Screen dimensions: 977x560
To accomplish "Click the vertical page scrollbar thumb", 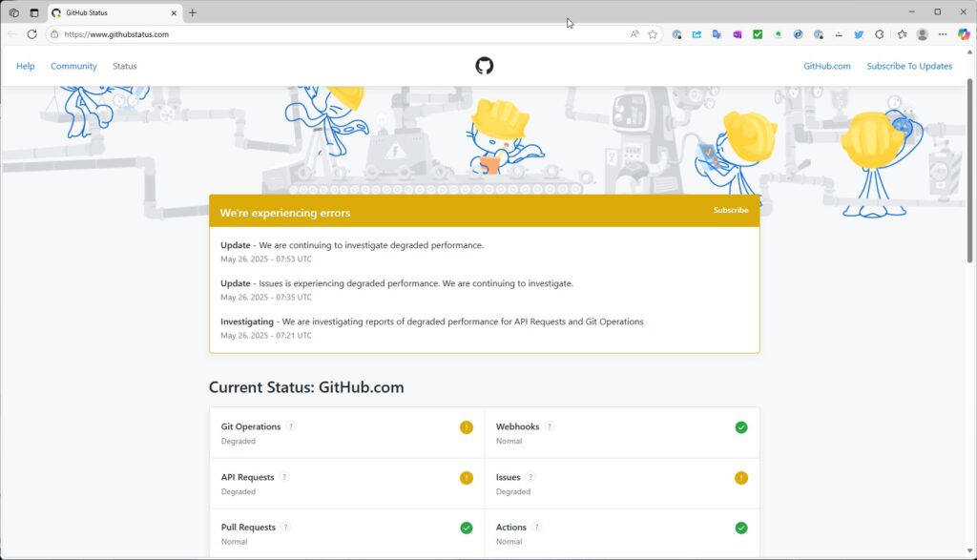I will pyautogui.click(x=969, y=171).
